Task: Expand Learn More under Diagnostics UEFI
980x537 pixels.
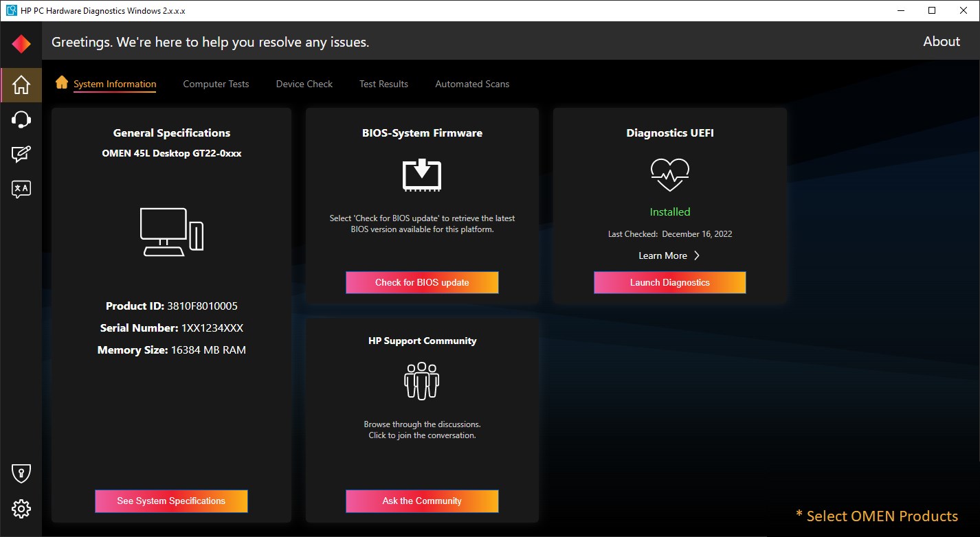Action: click(669, 255)
